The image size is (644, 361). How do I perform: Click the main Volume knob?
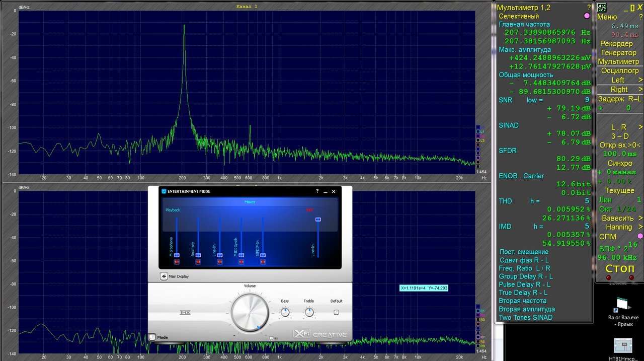click(x=250, y=313)
